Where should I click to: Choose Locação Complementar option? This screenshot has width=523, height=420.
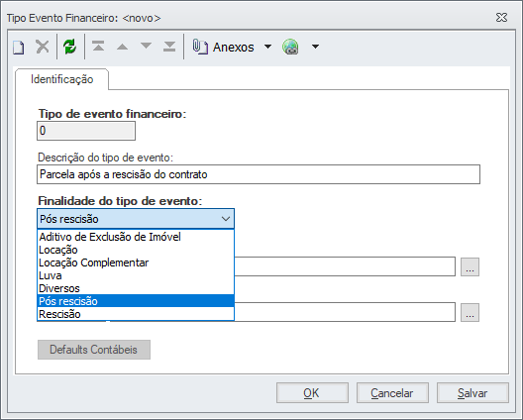(136, 262)
